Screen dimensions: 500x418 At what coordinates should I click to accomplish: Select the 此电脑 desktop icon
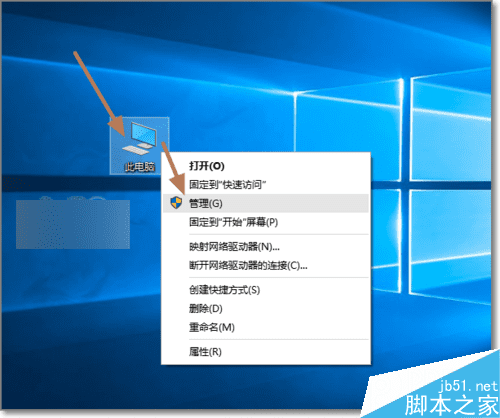click(140, 146)
